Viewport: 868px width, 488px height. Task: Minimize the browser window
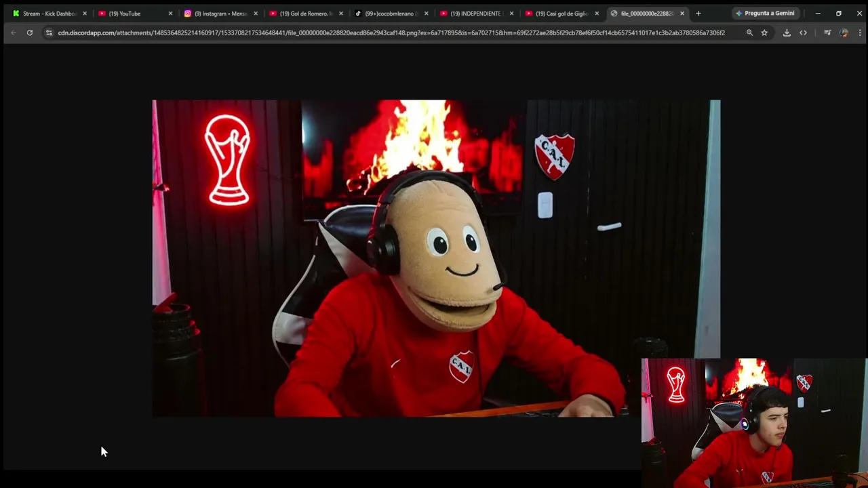coord(818,14)
